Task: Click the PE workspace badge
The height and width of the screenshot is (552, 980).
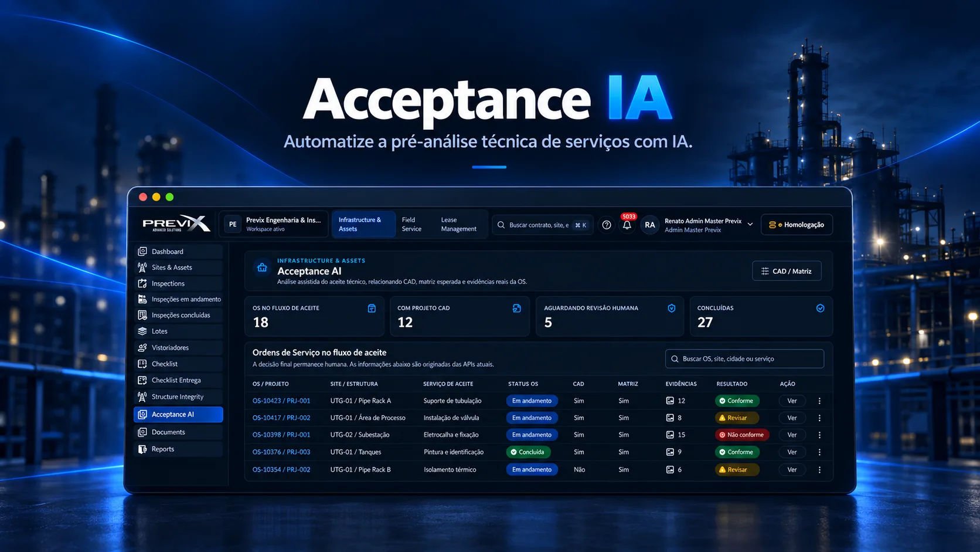Action: 233,224
